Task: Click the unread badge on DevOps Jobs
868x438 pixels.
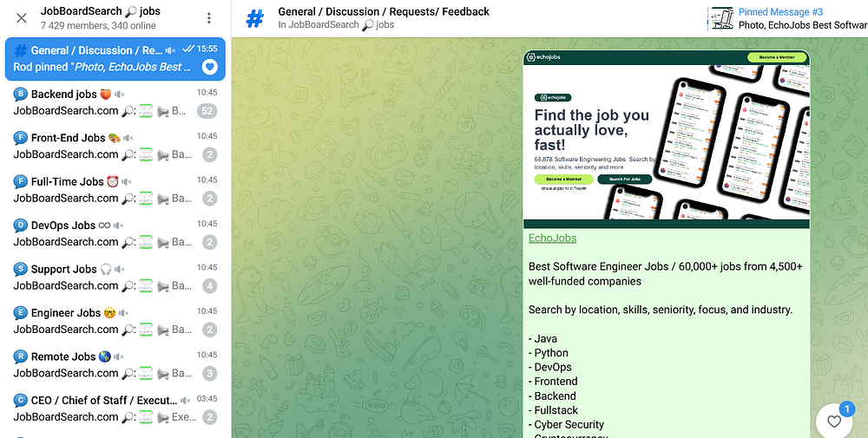Action: coord(209,242)
